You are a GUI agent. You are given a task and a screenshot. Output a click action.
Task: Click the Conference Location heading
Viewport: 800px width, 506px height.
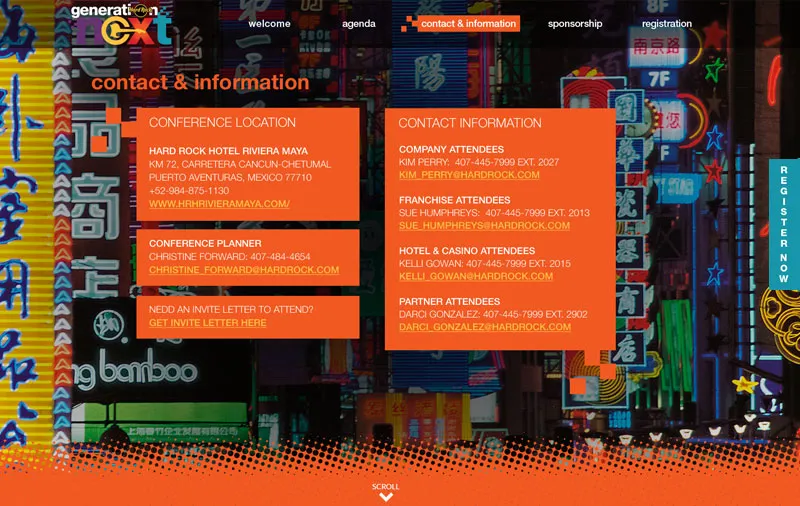[222, 123]
